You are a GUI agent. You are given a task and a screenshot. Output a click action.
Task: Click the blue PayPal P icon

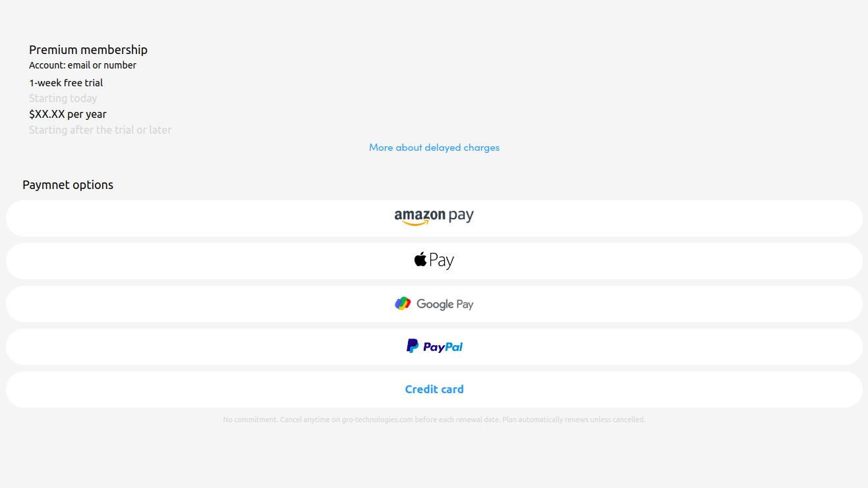pyautogui.click(x=413, y=346)
